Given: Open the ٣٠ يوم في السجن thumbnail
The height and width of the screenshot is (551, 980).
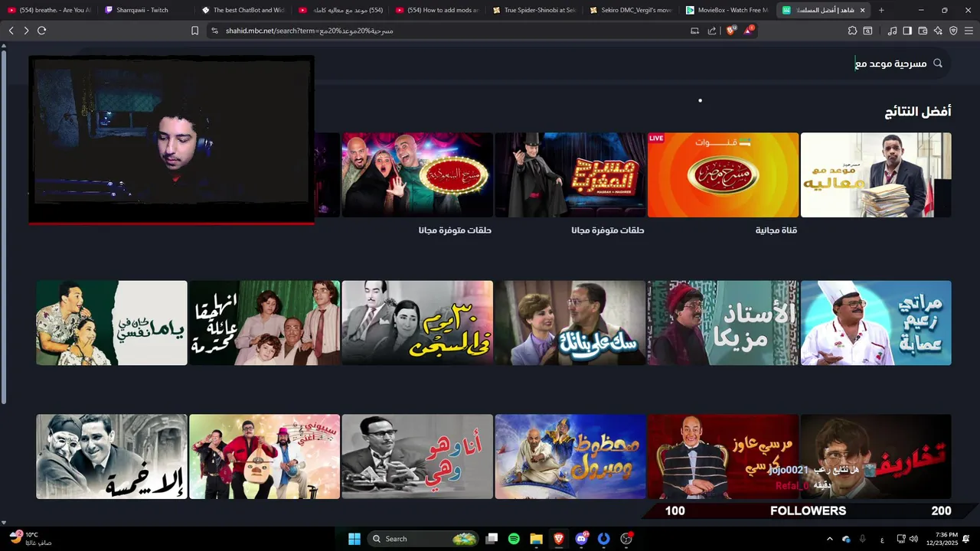Looking at the screenshot, I should [x=417, y=322].
